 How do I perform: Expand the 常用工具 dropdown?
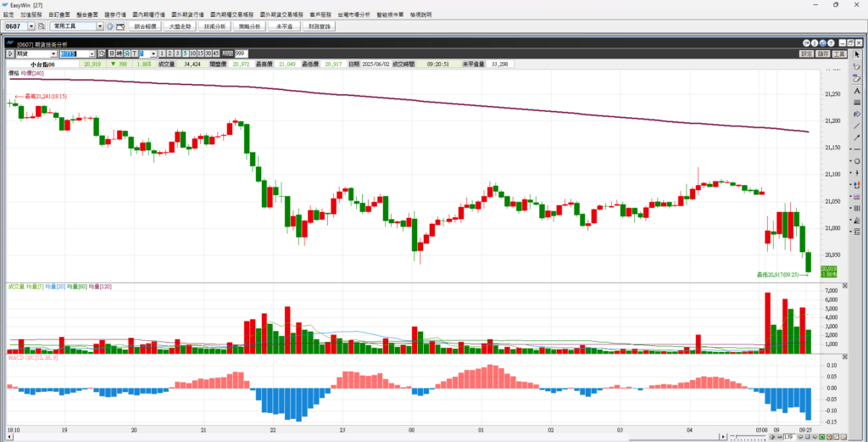100,26
